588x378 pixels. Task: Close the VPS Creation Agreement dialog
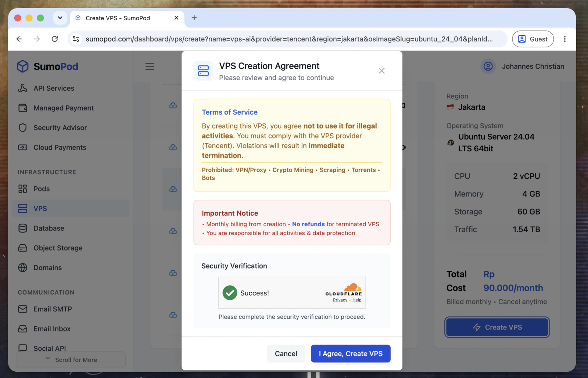[382, 71]
